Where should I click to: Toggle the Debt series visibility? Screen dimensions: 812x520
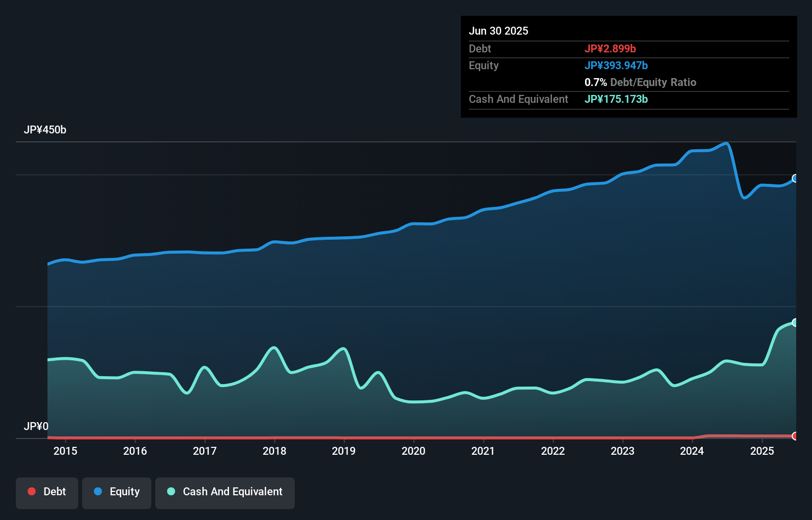[x=47, y=492]
